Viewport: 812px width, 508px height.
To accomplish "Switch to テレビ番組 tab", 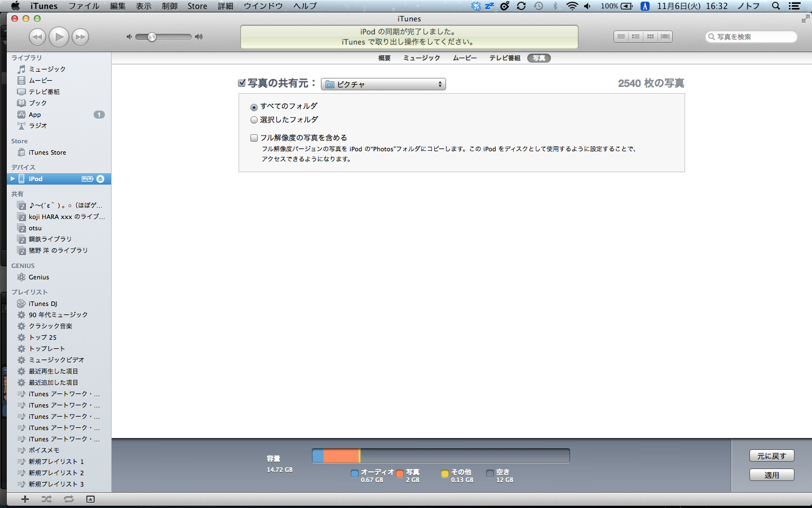I will tap(505, 58).
